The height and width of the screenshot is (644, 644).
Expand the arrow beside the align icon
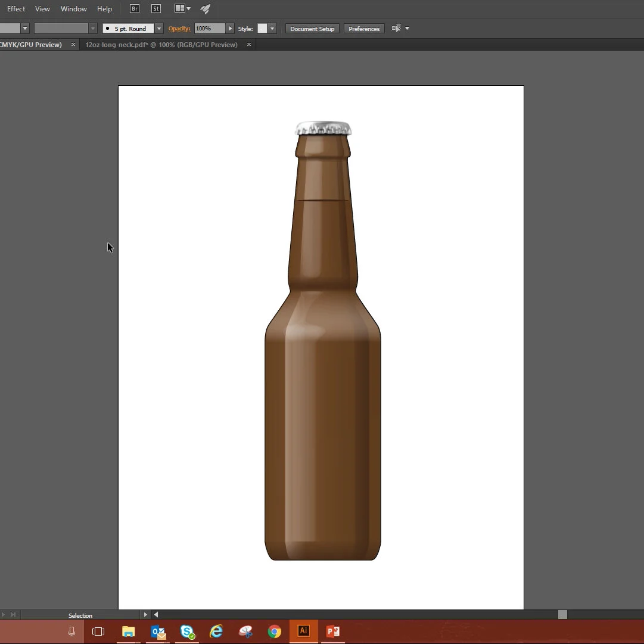407,29
